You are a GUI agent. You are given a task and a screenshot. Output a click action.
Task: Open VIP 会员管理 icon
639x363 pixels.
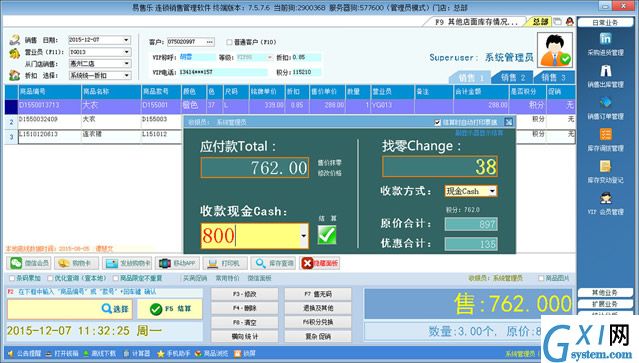click(x=606, y=198)
